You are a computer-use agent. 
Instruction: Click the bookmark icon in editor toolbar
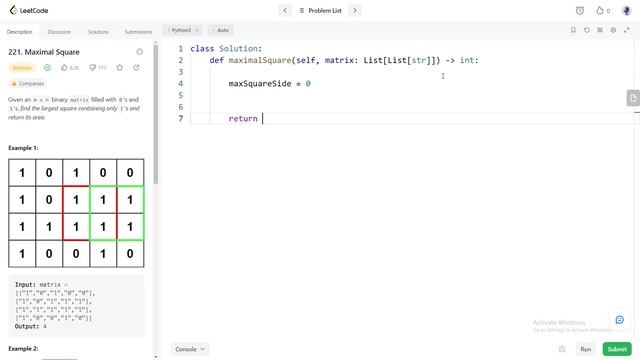(x=573, y=30)
